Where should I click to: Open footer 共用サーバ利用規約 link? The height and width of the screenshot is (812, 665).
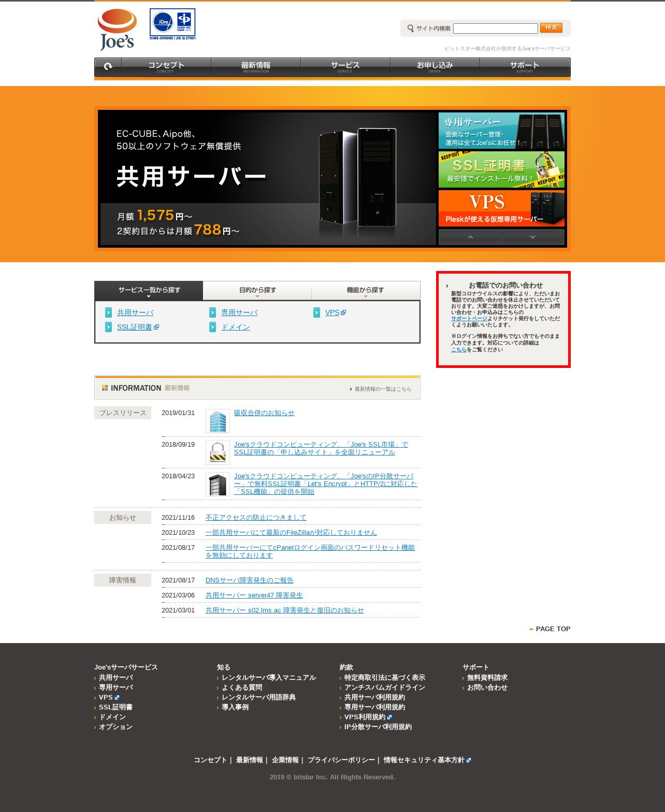point(375,697)
